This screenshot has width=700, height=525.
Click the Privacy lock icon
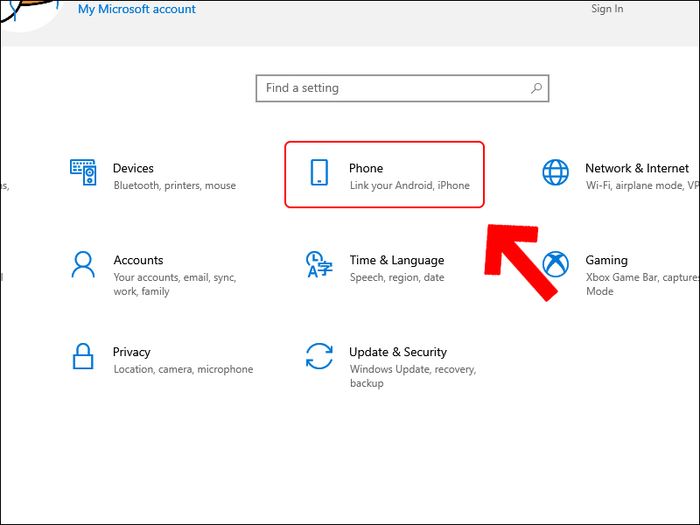click(x=83, y=356)
